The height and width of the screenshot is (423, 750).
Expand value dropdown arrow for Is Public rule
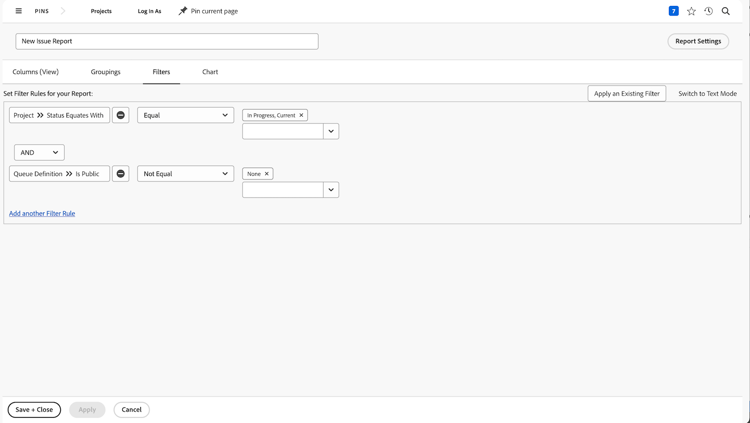331,189
